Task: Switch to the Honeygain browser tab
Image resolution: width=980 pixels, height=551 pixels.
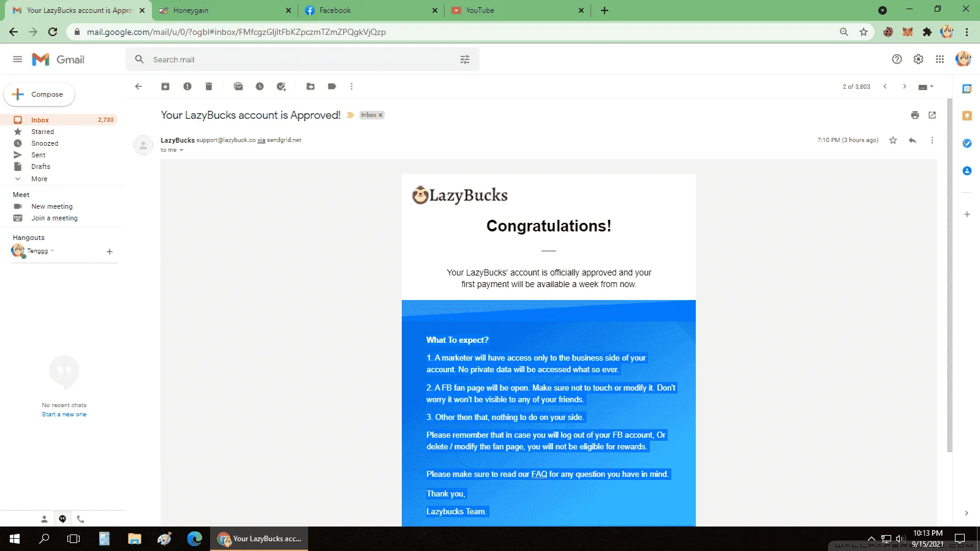Action: 224,10
